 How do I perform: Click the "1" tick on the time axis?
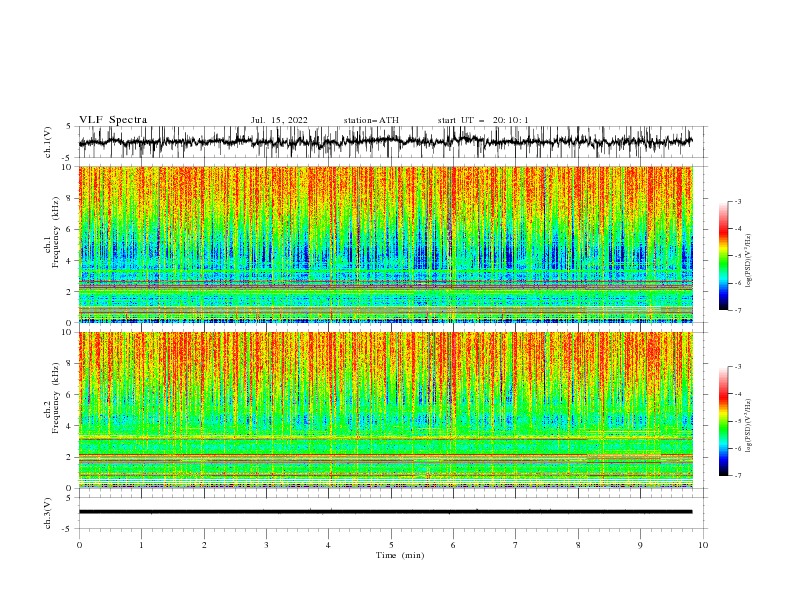pos(141,545)
